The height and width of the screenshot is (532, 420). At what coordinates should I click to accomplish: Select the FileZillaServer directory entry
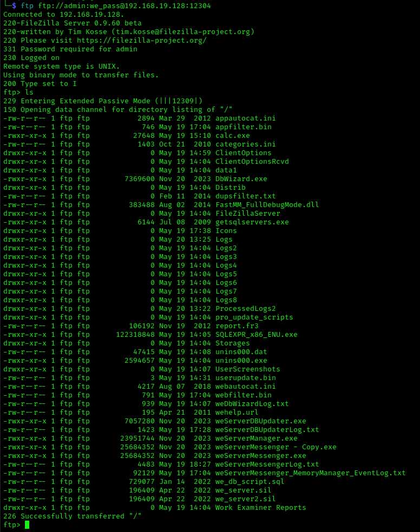tap(248, 214)
